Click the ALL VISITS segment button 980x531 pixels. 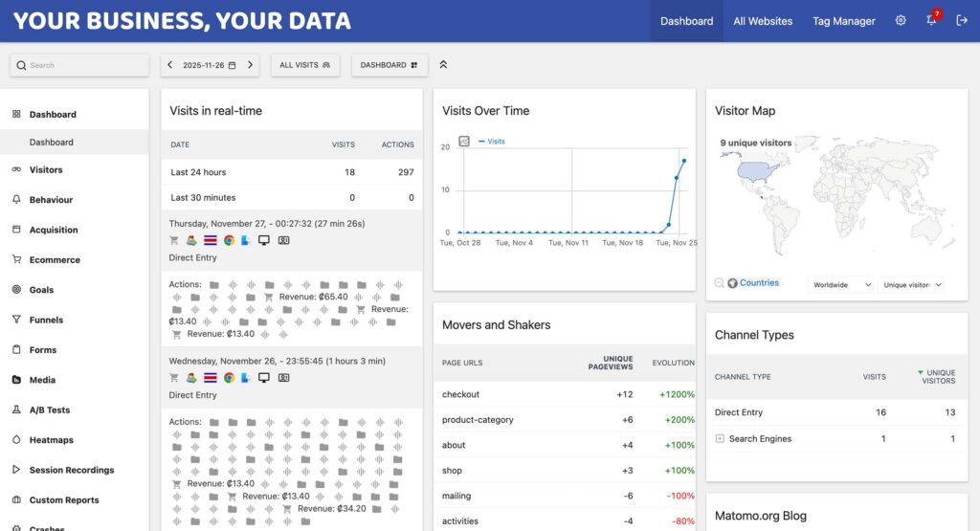[x=304, y=65]
